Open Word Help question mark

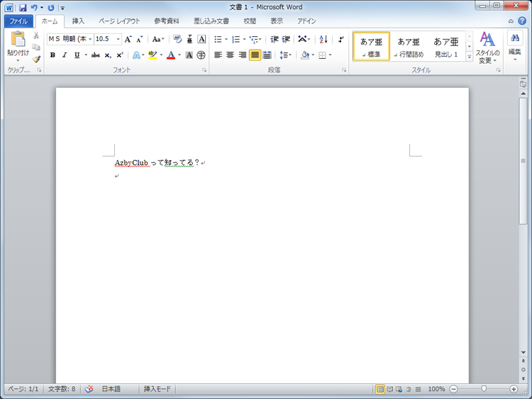pyautogui.click(x=522, y=21)
